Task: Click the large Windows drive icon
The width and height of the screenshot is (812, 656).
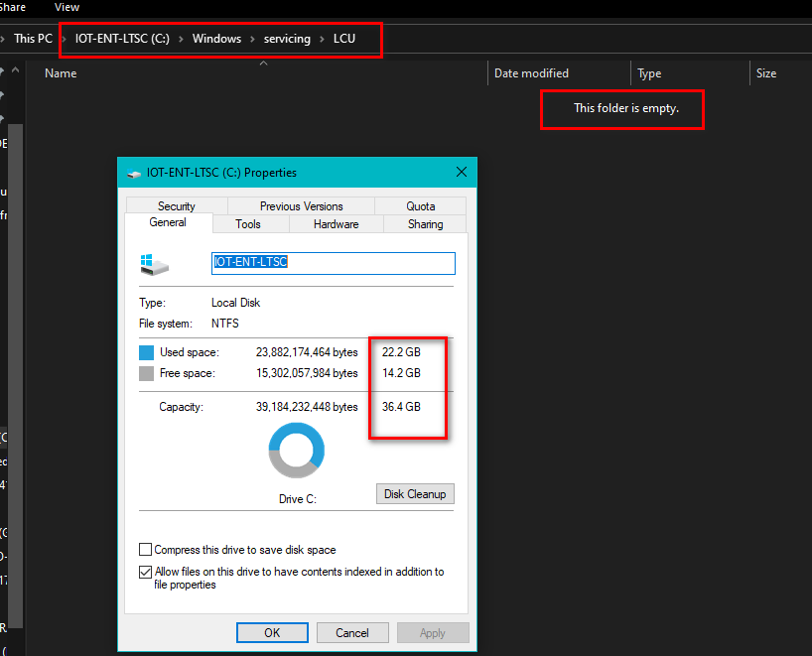Action: pyautogui.click(x=154, y=265)
